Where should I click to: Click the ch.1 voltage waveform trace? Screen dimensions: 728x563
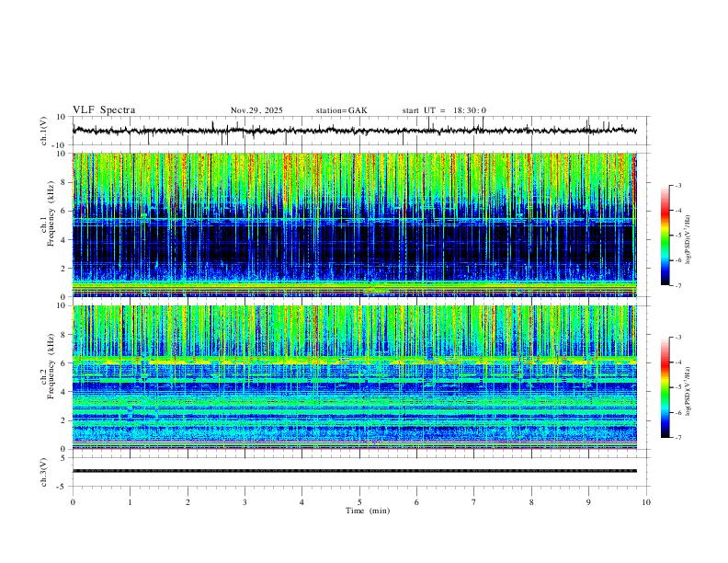click(x=355, y=131)
